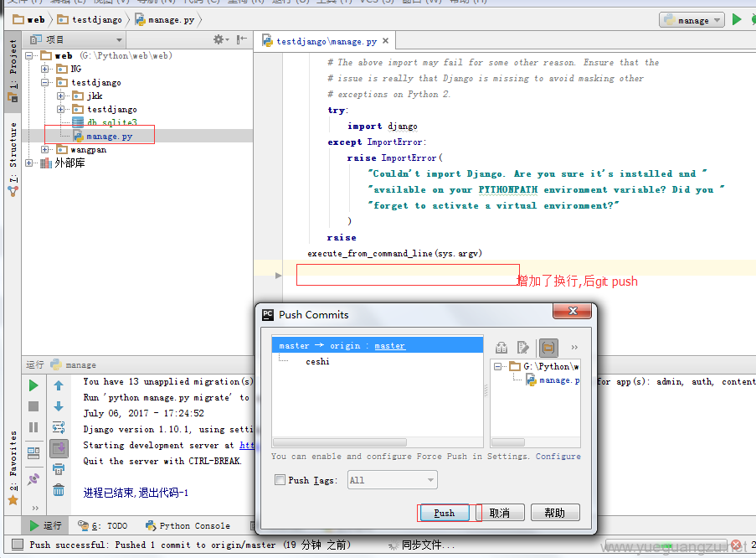Viewport: 756px width, 558px height.
Task: Show more Run panel toolbar actions
Action: (34, 508)
